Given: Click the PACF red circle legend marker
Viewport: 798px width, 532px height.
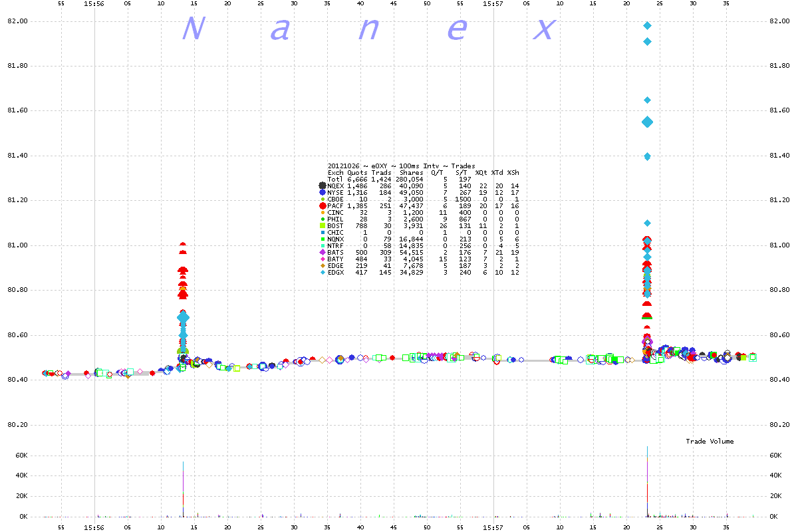Looking at the screenshot, I should pos(323,206).
